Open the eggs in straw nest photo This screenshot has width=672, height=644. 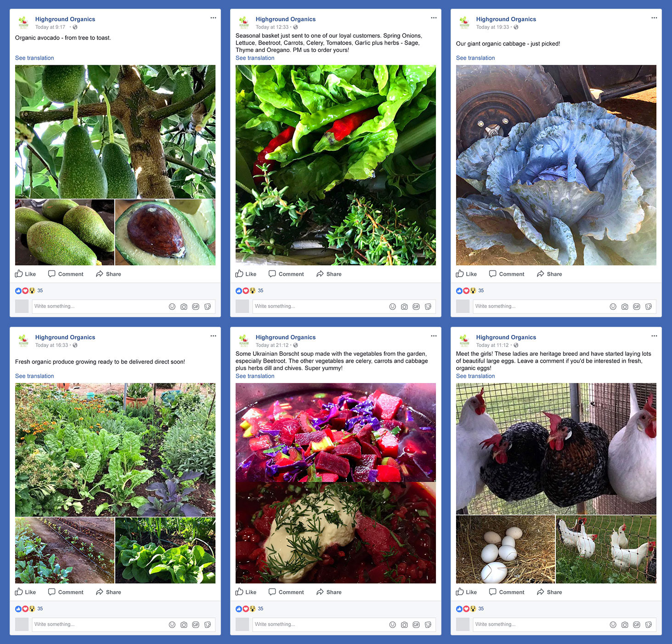pos(505,549)
